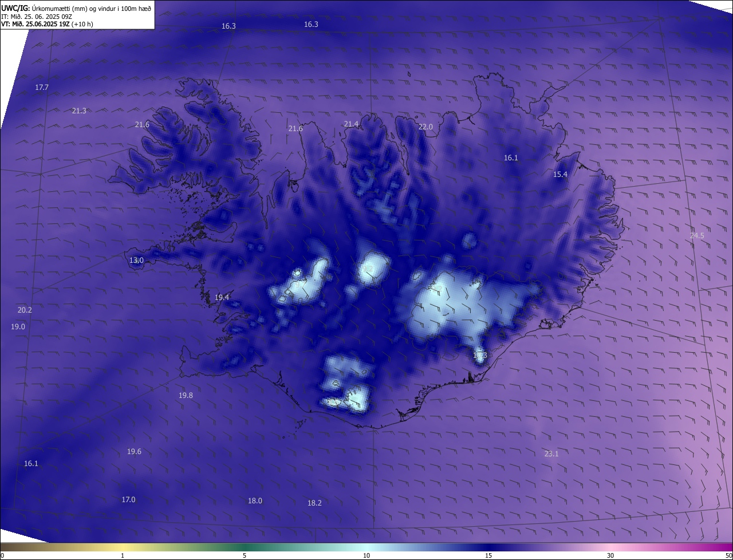
Task: Click the color scale tick labeled 15
Action: 488,555
